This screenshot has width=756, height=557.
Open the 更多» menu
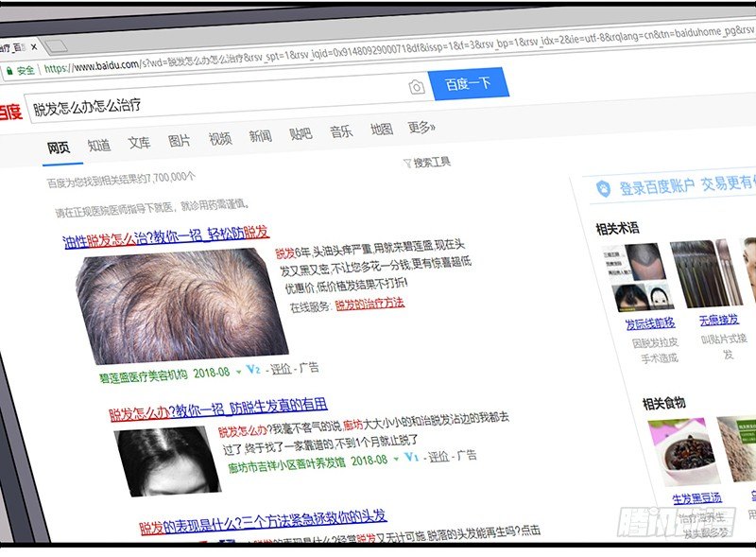(421, 128)
